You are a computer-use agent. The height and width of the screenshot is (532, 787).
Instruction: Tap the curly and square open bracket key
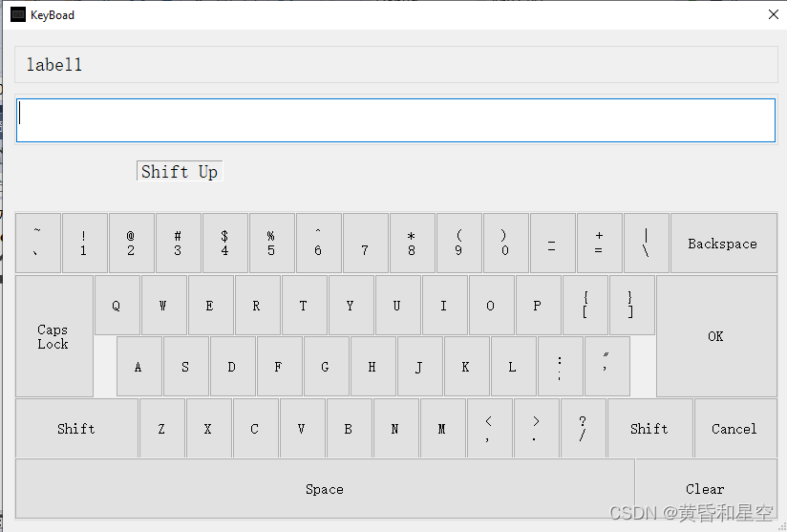[x=585, y=305]
